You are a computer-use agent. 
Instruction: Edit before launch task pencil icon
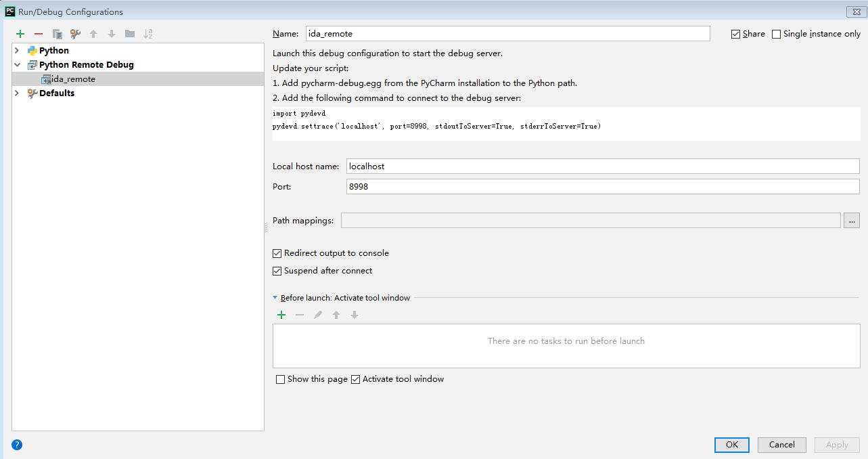(x=318, y=315)
